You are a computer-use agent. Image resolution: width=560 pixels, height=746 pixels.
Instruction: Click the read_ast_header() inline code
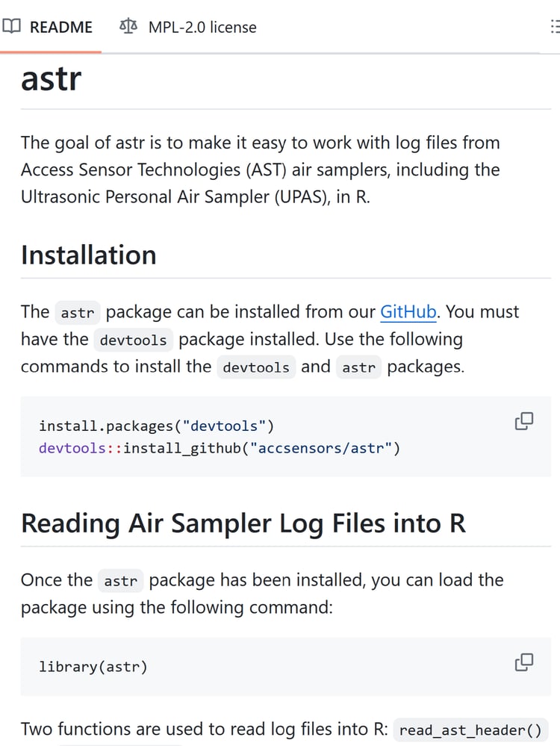(x=471, y=730)
